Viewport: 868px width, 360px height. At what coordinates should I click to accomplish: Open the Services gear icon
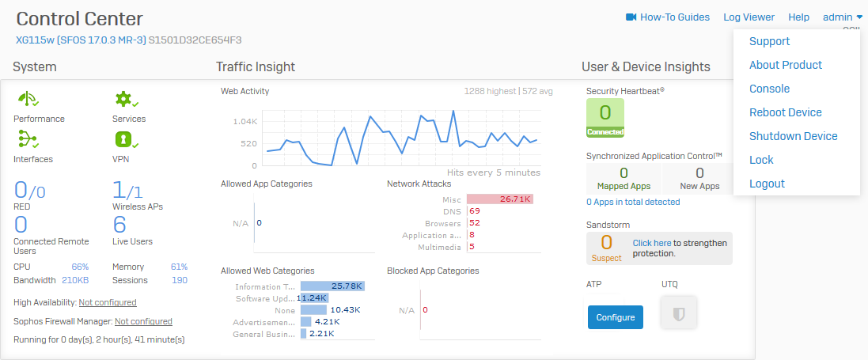click(127, 100)
